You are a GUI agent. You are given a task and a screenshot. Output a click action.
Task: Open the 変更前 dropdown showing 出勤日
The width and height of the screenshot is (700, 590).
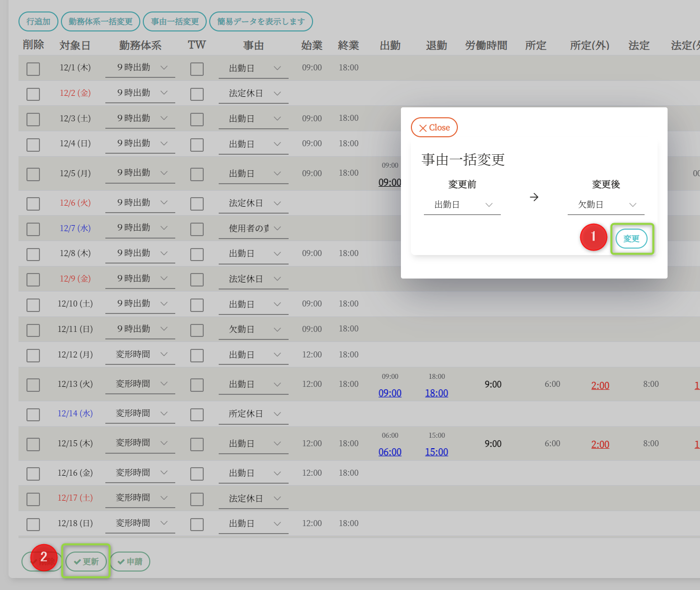coord(462,205)
